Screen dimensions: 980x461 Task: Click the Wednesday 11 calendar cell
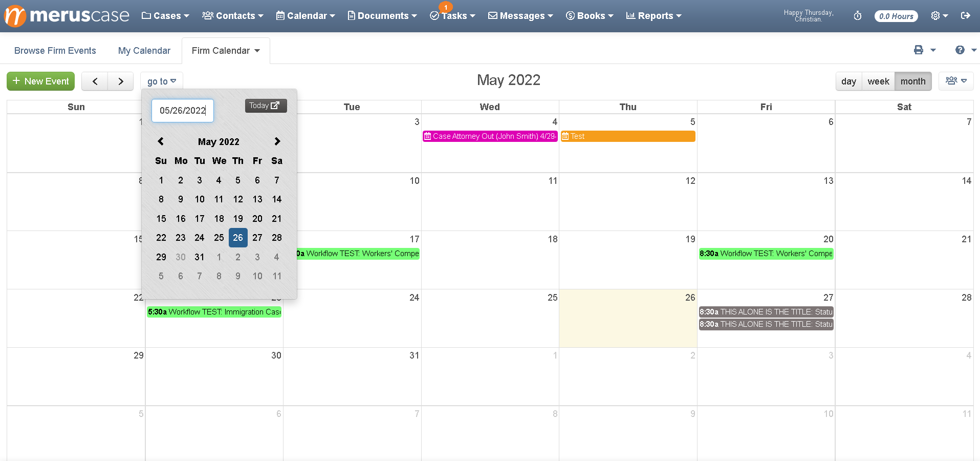click(490, 202)
